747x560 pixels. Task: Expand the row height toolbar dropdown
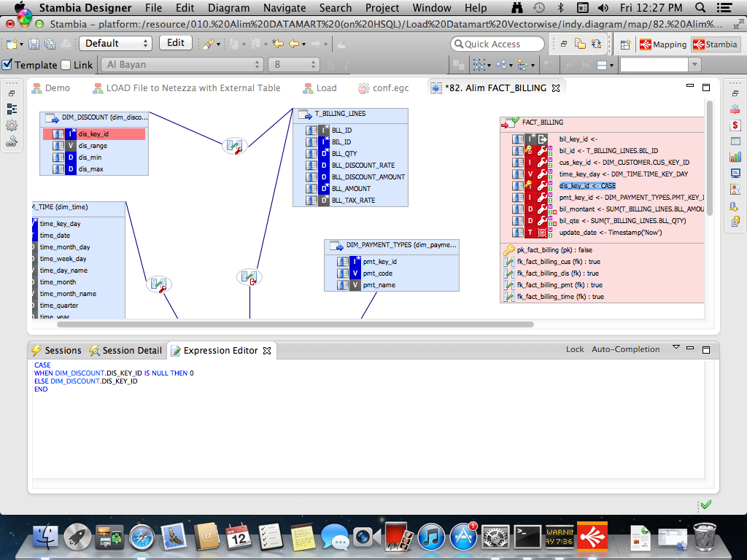pyautogui.click(x=611, y=65)
